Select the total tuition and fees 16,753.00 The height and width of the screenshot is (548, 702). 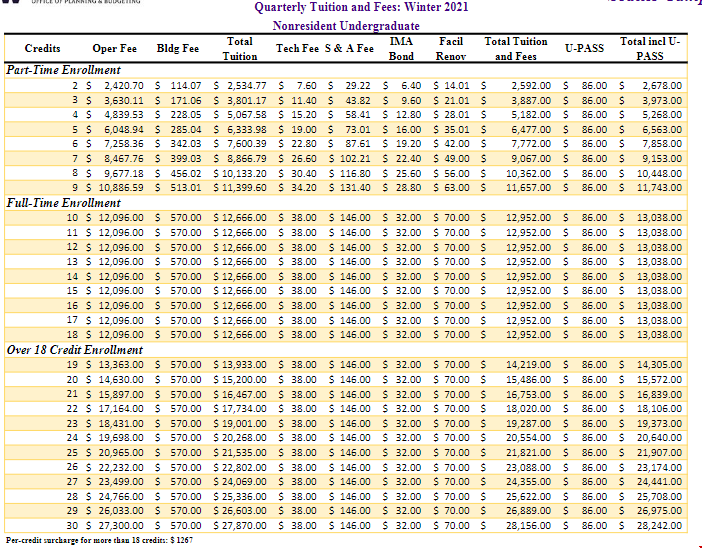click(528, 394)
